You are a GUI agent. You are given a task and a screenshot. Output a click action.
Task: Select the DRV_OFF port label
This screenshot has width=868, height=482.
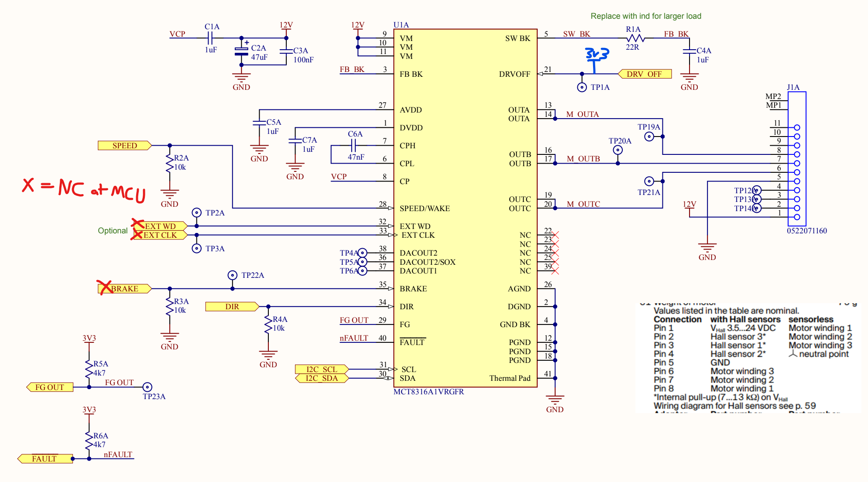(x=644, y=74)
